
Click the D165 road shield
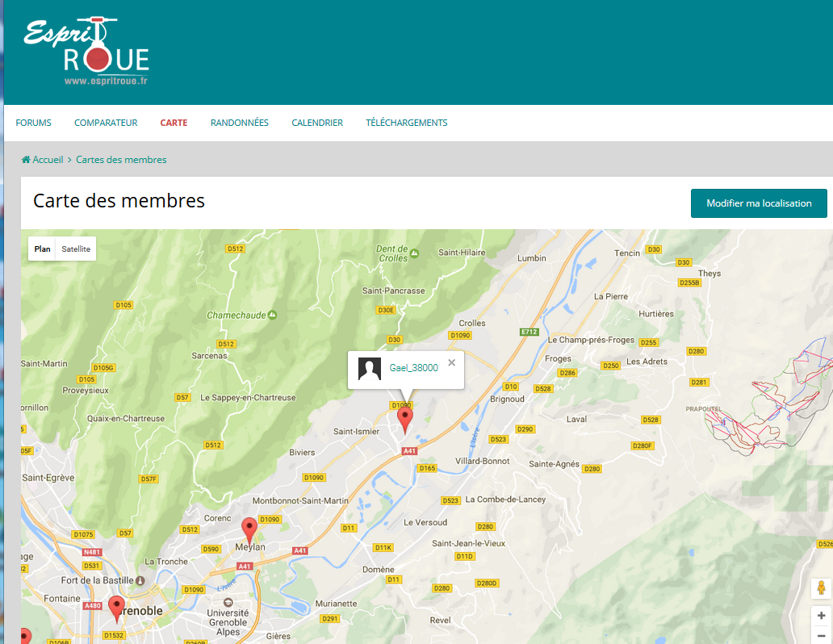pos(427,468)
